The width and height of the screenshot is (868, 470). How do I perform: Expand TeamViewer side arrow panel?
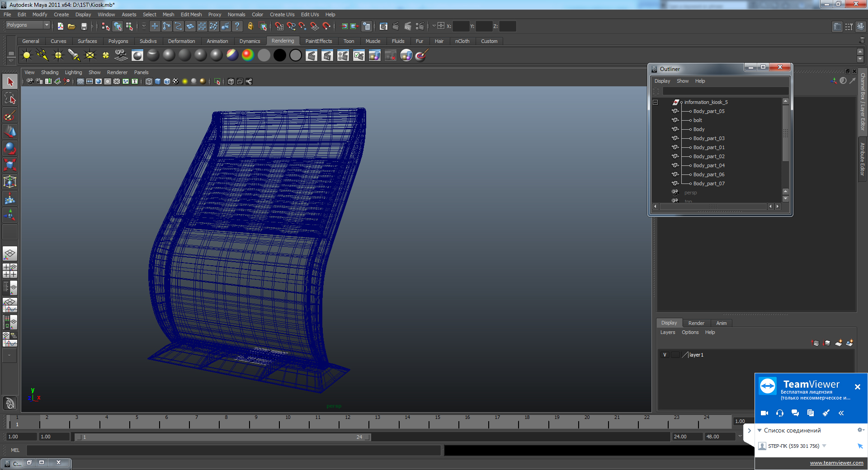pyautogui.click(x=749, y=430)
